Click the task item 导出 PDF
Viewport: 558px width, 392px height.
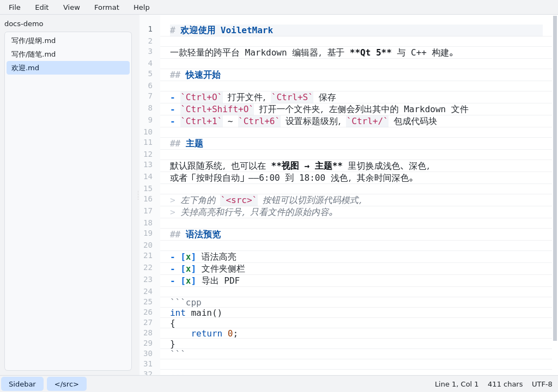(221, 280)
